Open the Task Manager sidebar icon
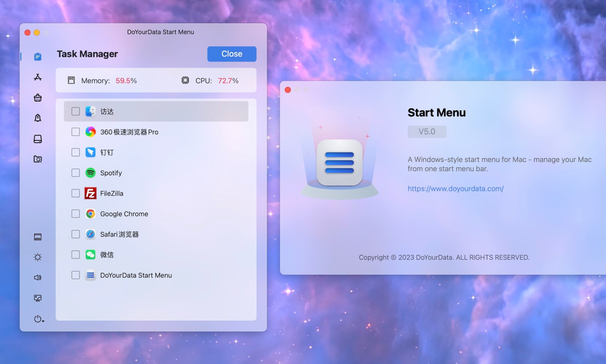The width and height of the screenshot is (606, 364). (x=38, y=57)
